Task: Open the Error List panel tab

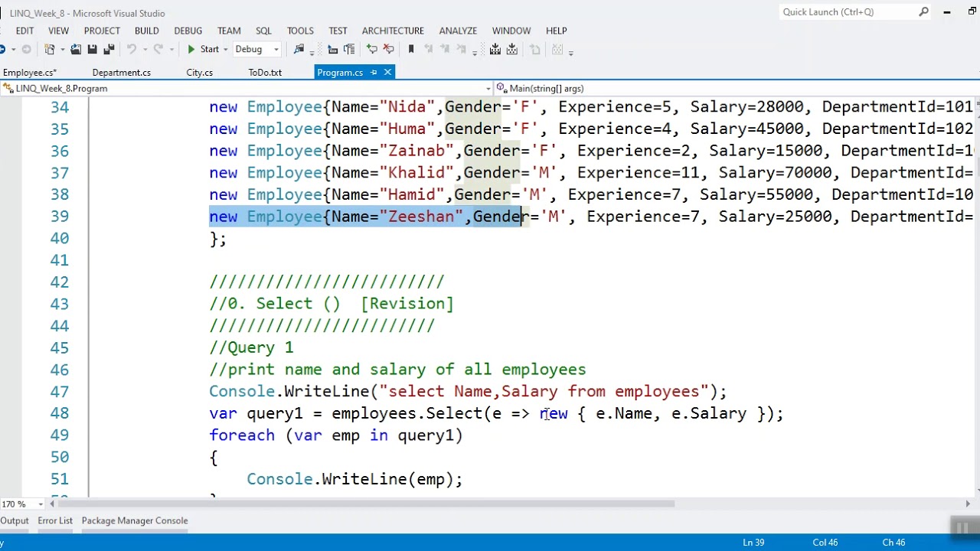Action: 55,520
